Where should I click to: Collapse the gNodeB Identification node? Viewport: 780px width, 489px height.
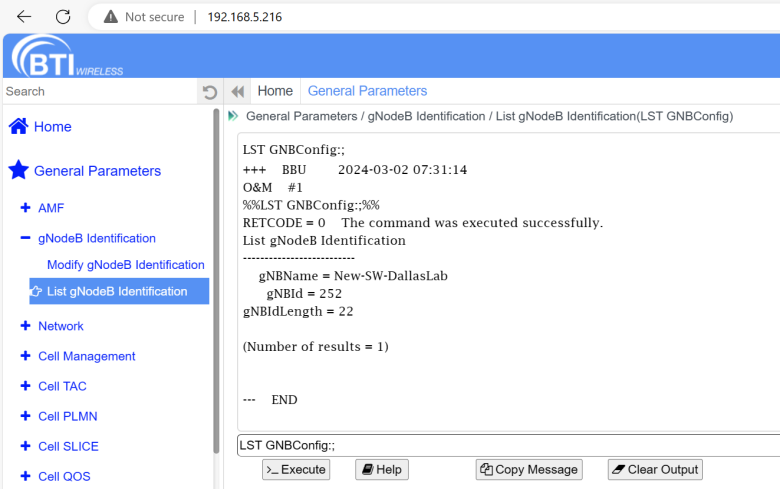pos(25,238)
